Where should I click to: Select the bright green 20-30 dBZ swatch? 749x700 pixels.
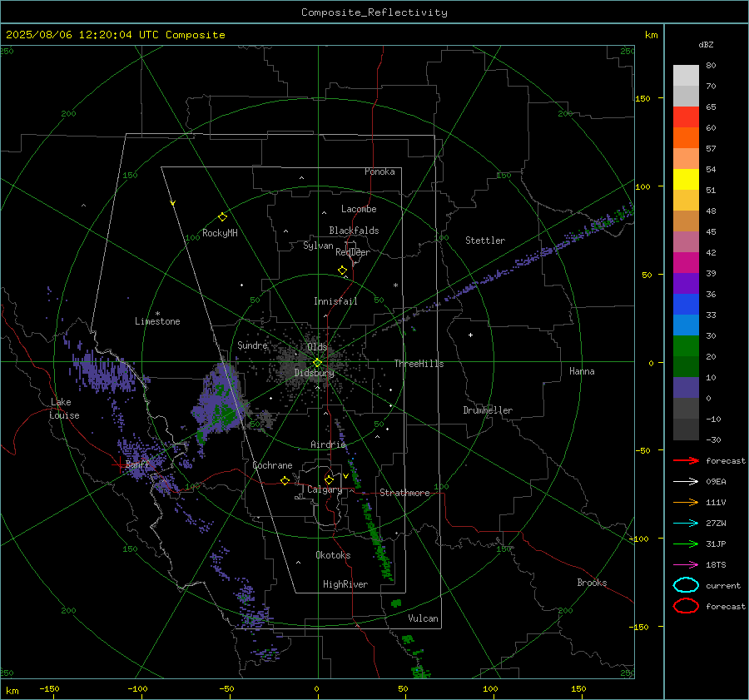coord(686,346)
